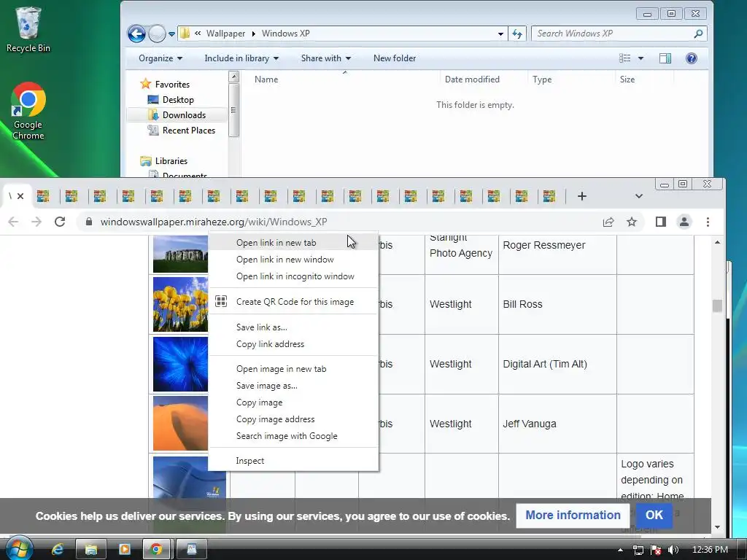The image size is (747, 560).
Task: Choose Open image in new tab
Action: point(293,369)
